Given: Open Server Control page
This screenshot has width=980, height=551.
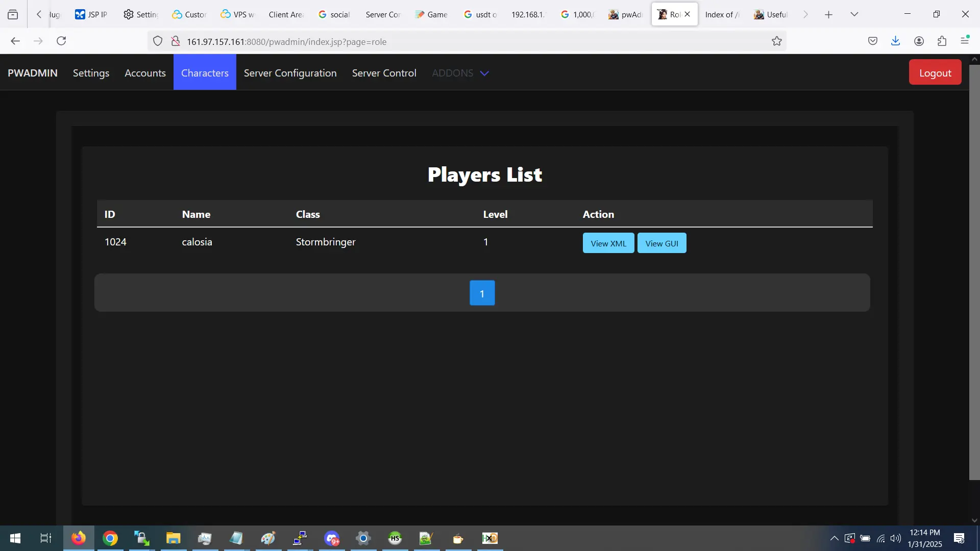Looking at the screenshot, I should tap(384, 73).
